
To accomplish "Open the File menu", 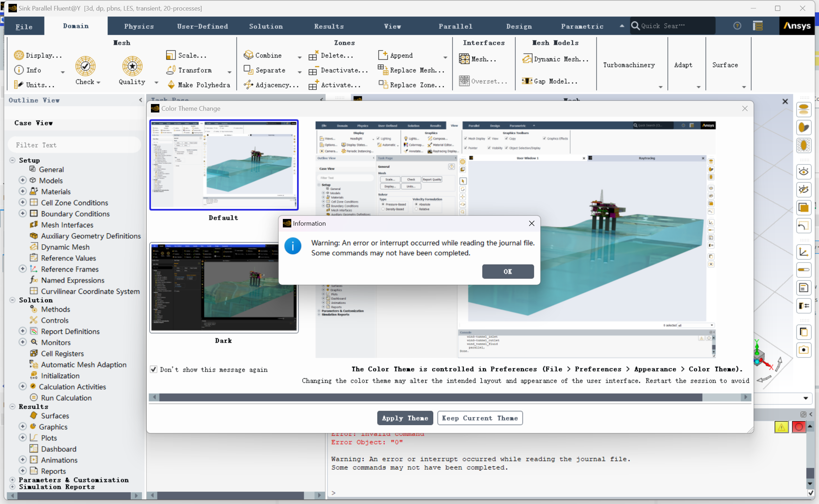I will click(24, 26).
